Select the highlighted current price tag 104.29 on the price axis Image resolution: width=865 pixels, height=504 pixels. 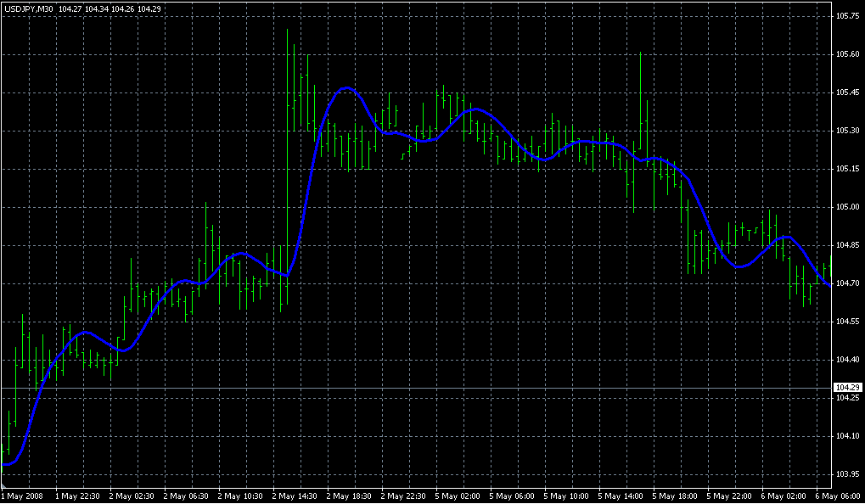[848, 388]
